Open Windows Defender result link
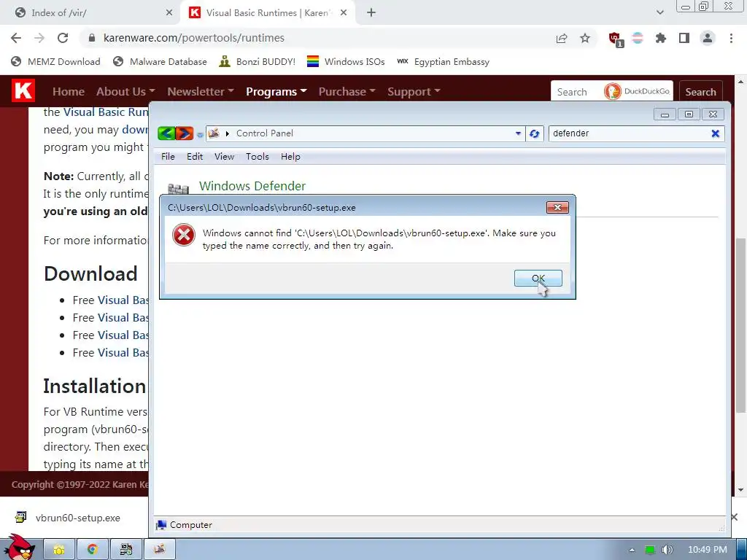 [252, 186]
